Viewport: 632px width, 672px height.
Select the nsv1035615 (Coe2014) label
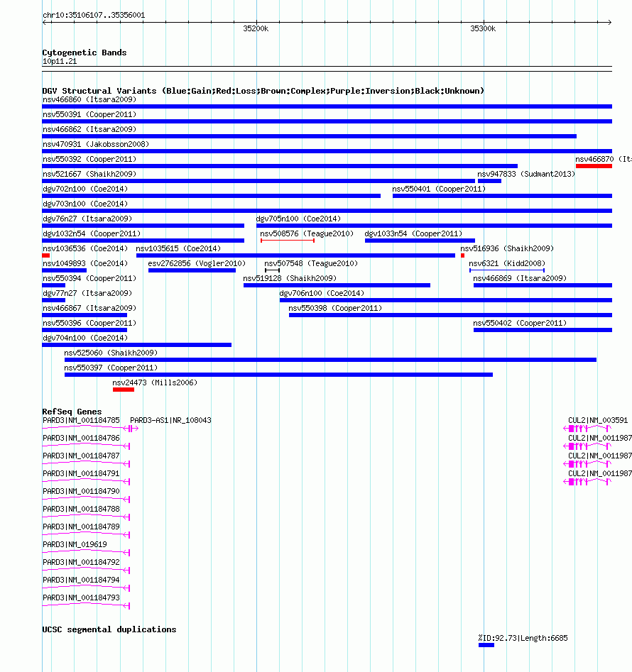point(178,248)
